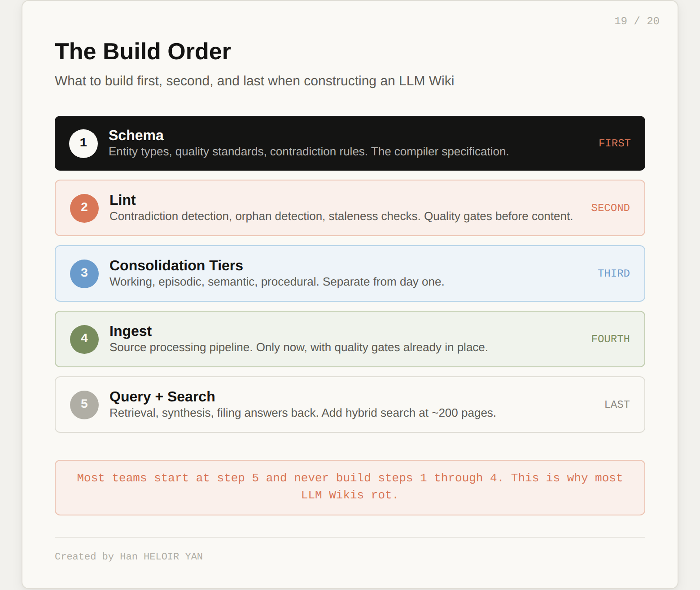Click the blue number 3 circle
The width and height of the screenshot is (700, 590).
pyautogui.click(x=84, y=273)
